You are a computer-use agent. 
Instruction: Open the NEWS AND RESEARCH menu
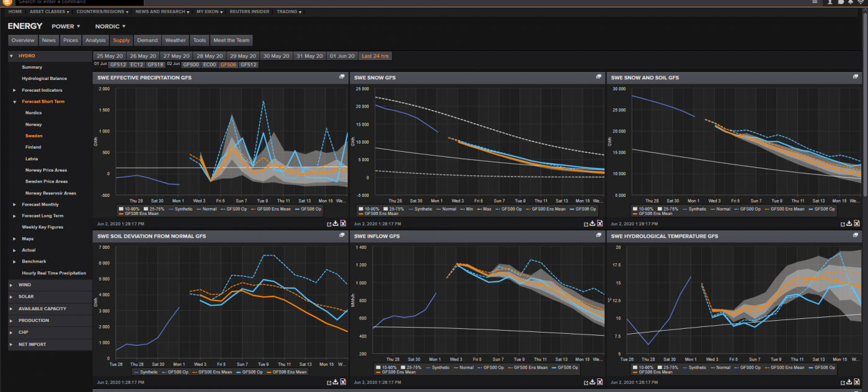click(x=160, y=11)
